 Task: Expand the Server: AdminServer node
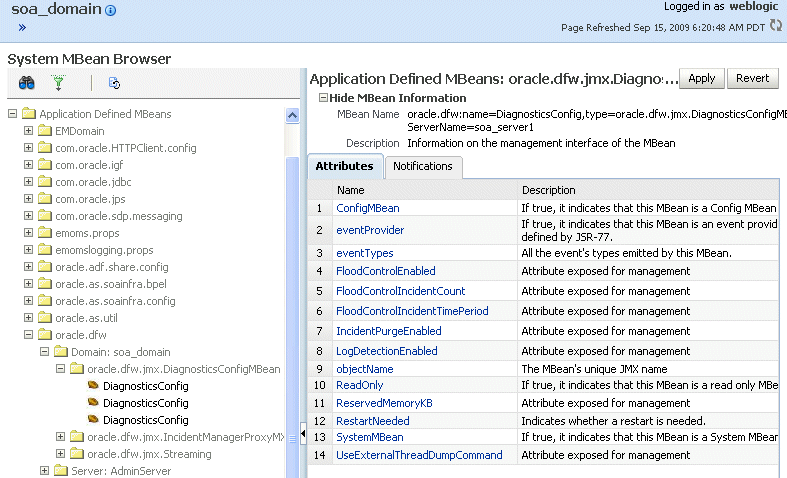coord(45,470)
